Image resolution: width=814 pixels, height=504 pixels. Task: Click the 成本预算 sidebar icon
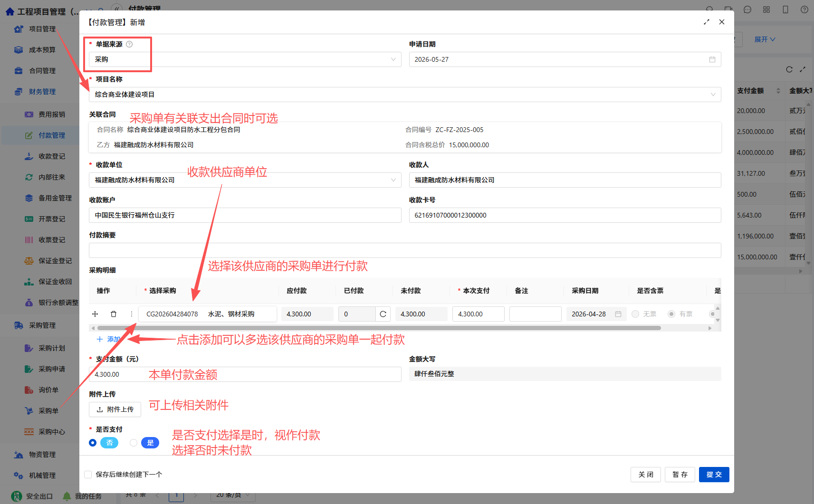19,50
